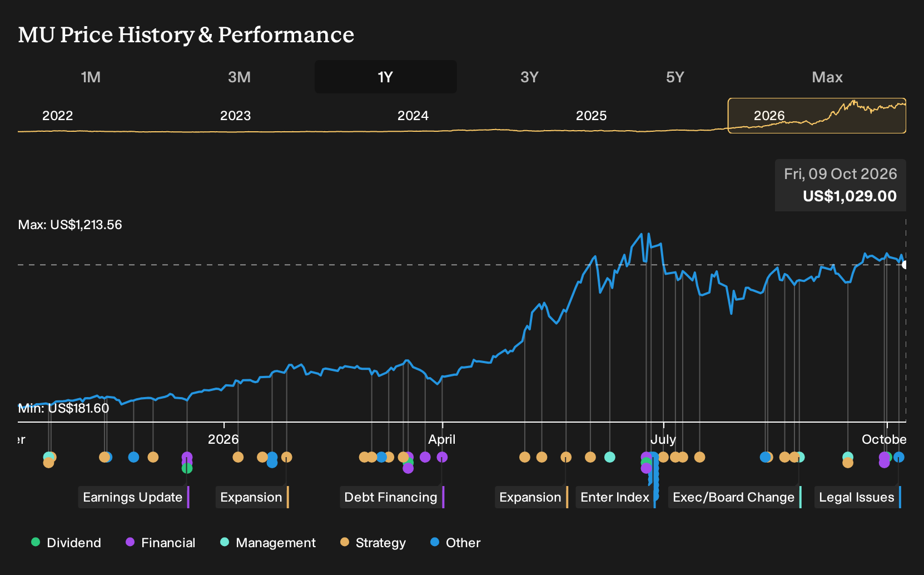Click the Min: US$181.60 label
Viewport: 924px width, 575px height.
tap(63, 408)
